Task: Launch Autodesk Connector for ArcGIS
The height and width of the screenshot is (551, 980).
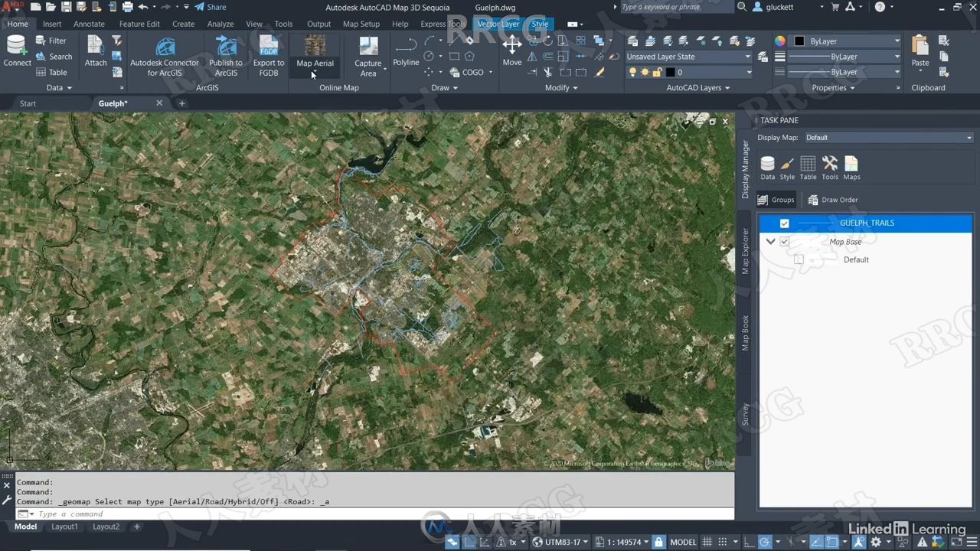Action: [x=165, y=56]
